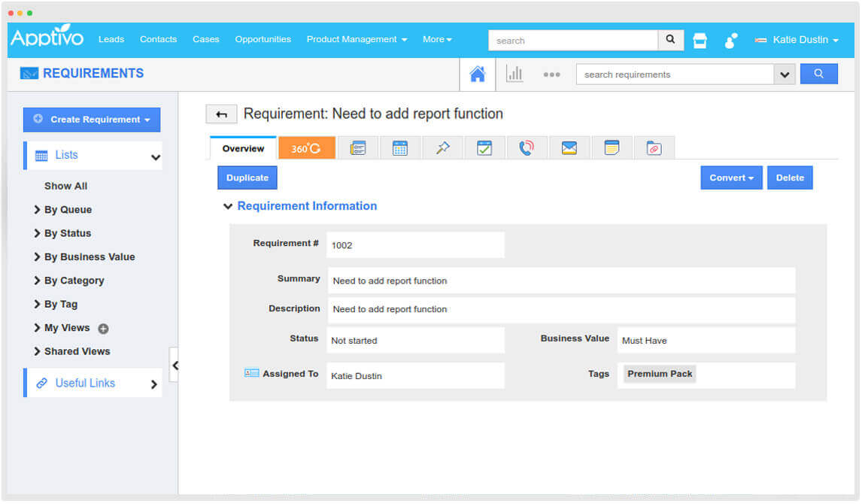
Task: Open the Product Management menu
Action: 357,39
